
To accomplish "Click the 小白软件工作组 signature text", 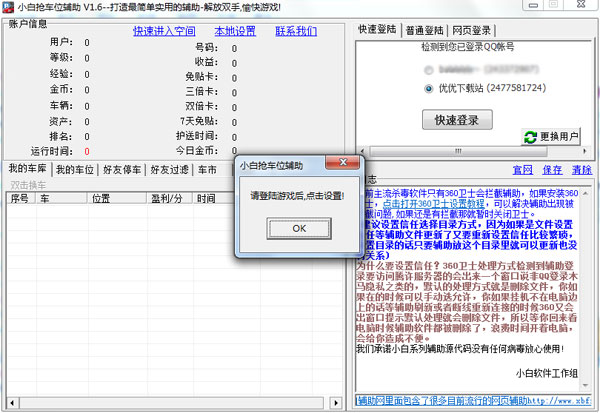I will coord(546,373).
